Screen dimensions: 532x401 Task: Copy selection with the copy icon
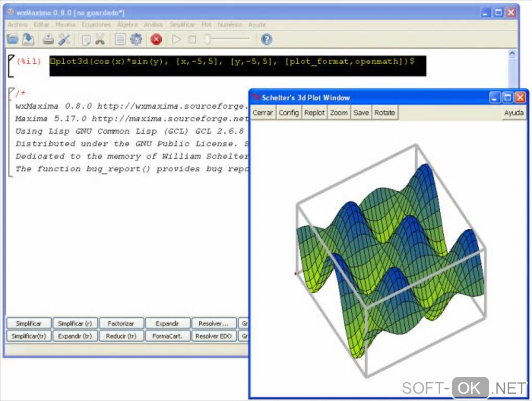tap(86, 40)
